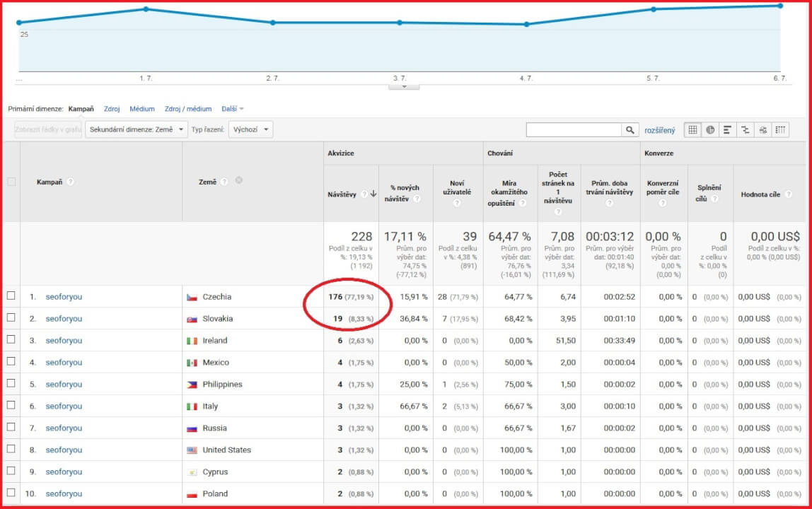
Task: Switch to the pivot table view
Action: (780, 129)
